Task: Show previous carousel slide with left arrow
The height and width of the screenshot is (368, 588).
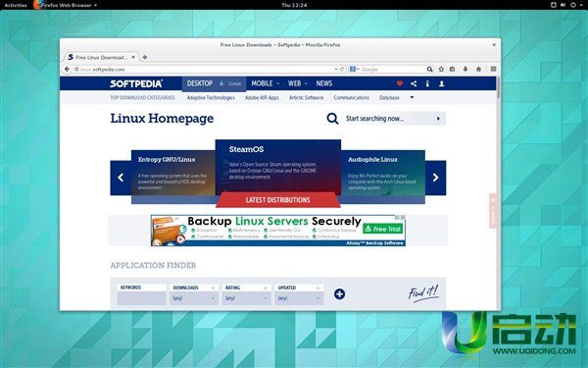Action: pyautogui.click(x=121, y=178)
